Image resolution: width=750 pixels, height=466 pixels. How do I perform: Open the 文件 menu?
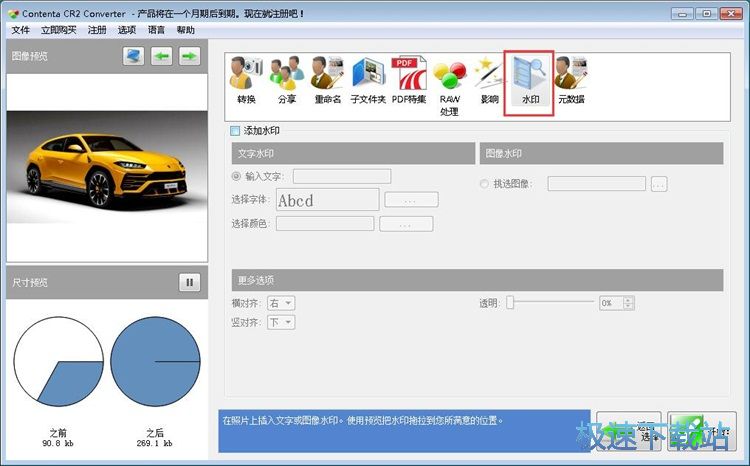click(x=21, y=30)
